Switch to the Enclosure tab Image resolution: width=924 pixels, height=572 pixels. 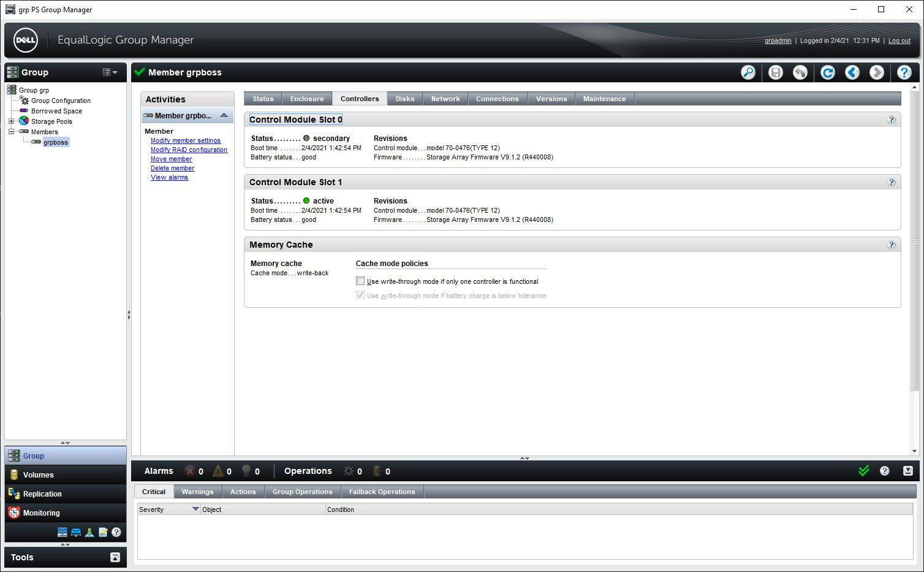coord(307,99)
